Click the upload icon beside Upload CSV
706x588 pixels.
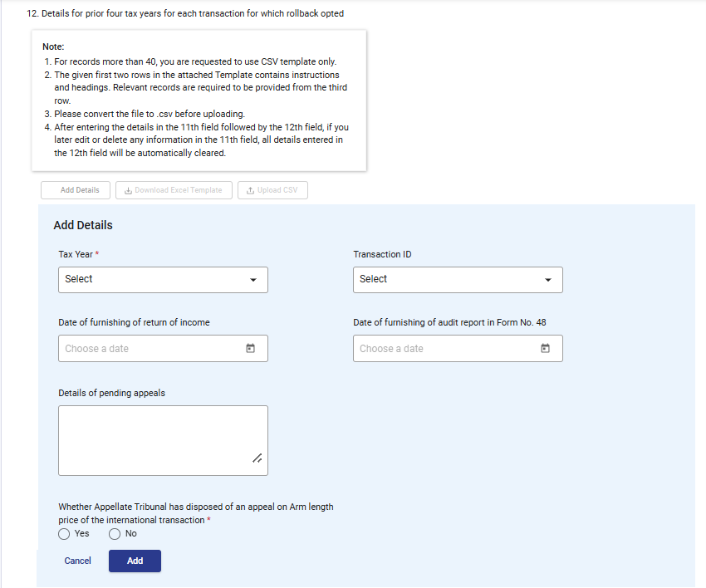pos(250,190)
